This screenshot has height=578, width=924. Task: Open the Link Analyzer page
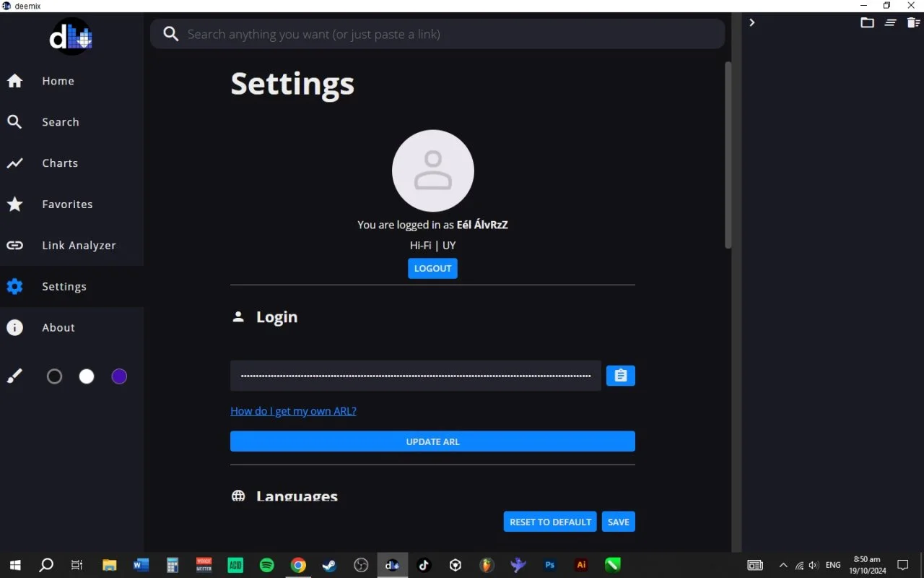click(71, 246)
